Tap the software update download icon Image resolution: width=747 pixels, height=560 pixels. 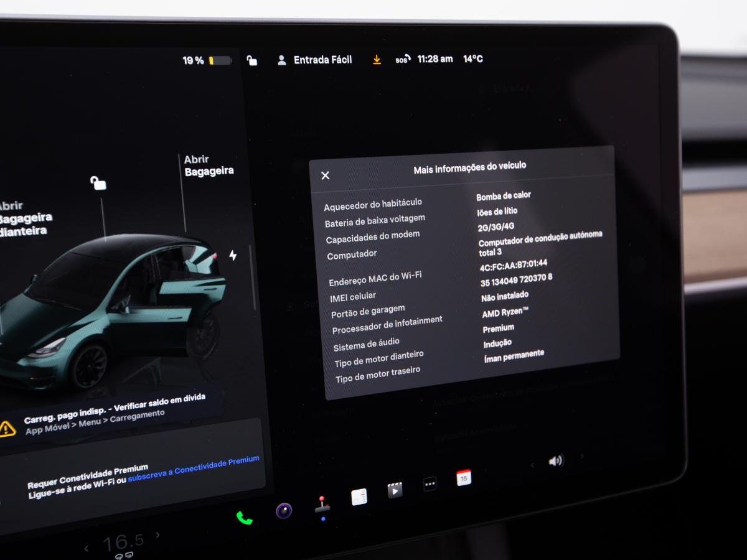pyautogui.click(x=377, y=60)
